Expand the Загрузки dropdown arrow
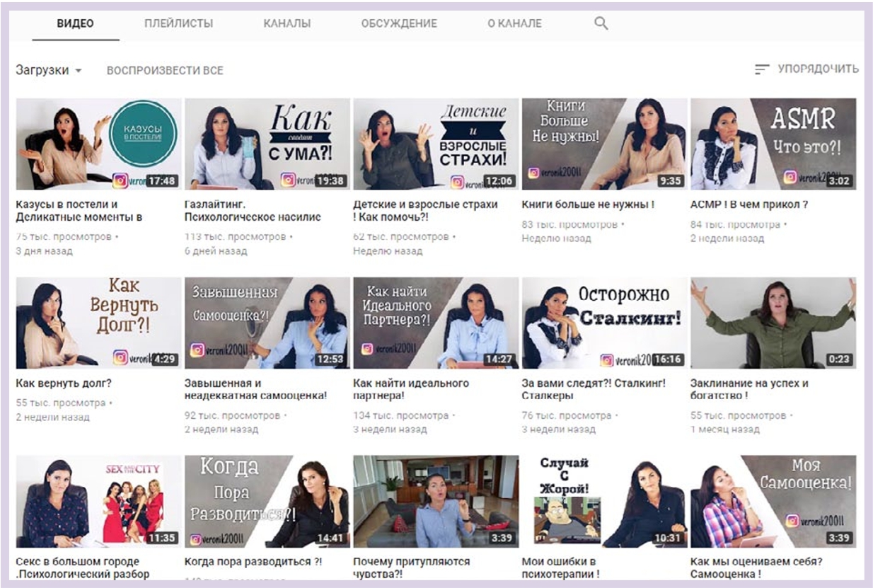Viewport: 873px width, 588px height. [79, 71]
